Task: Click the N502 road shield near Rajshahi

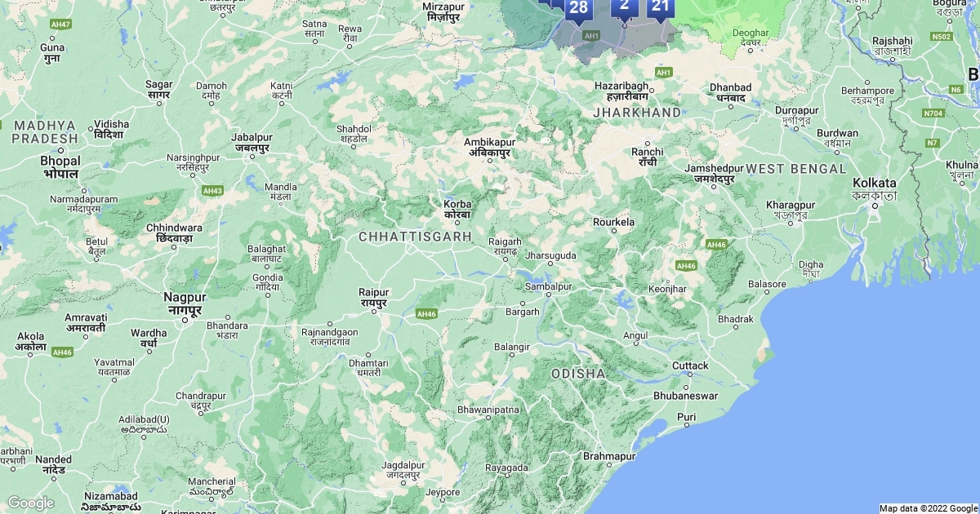Action: [942, 37]
